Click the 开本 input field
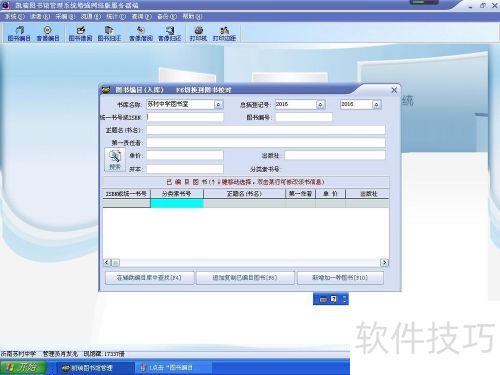Image resolution: width=500 pixels, height=375 pixels. click(x=185, y=169)
